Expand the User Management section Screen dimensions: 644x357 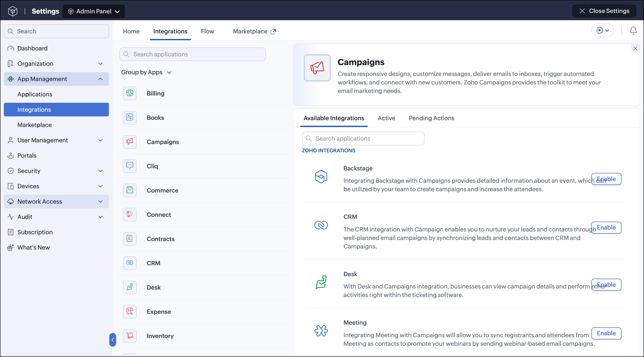coord(100,140)
